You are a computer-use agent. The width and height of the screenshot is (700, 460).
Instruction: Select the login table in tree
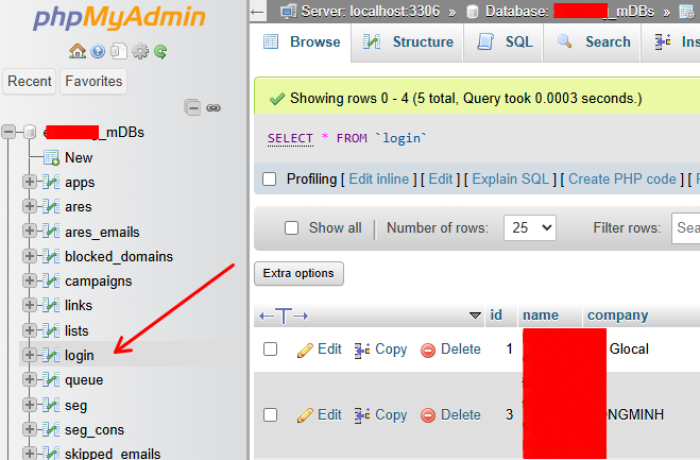click(79, 355)
